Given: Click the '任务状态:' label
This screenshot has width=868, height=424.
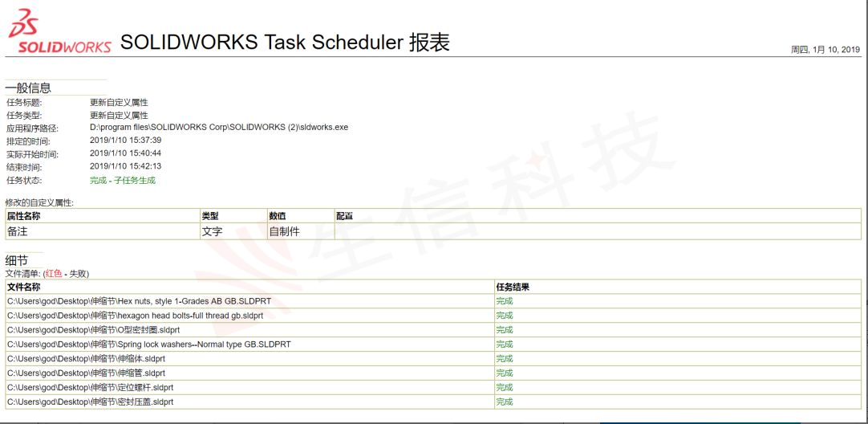Looking at the screenshot, I should point(24,180).
